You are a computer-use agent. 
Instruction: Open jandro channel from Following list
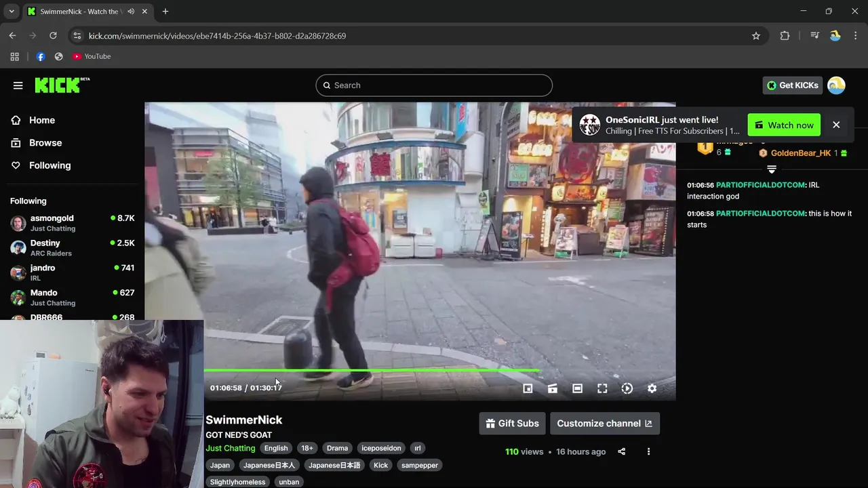tap(72, 272)
